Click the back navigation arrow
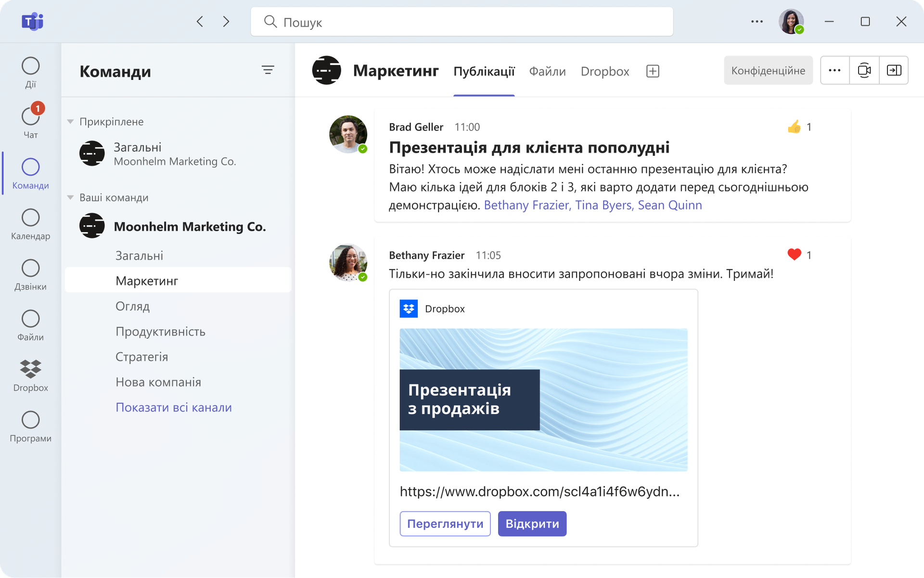This screenshot has height=578, width=924. 200,21
